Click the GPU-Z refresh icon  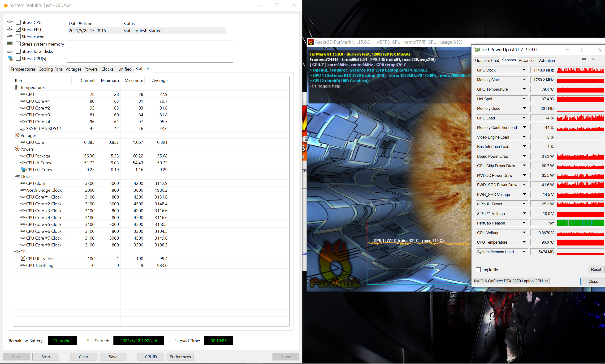pos(593,59)
